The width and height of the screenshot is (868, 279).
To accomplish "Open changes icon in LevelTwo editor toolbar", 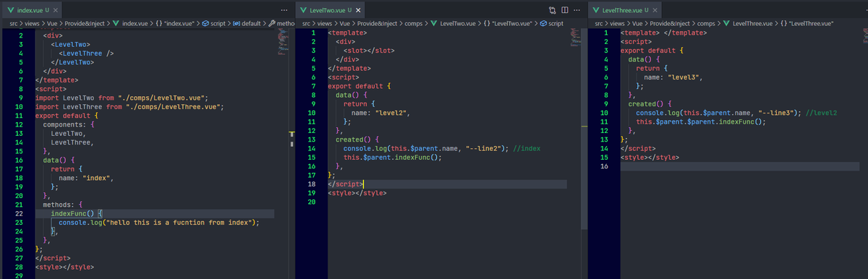I will 553,10.
